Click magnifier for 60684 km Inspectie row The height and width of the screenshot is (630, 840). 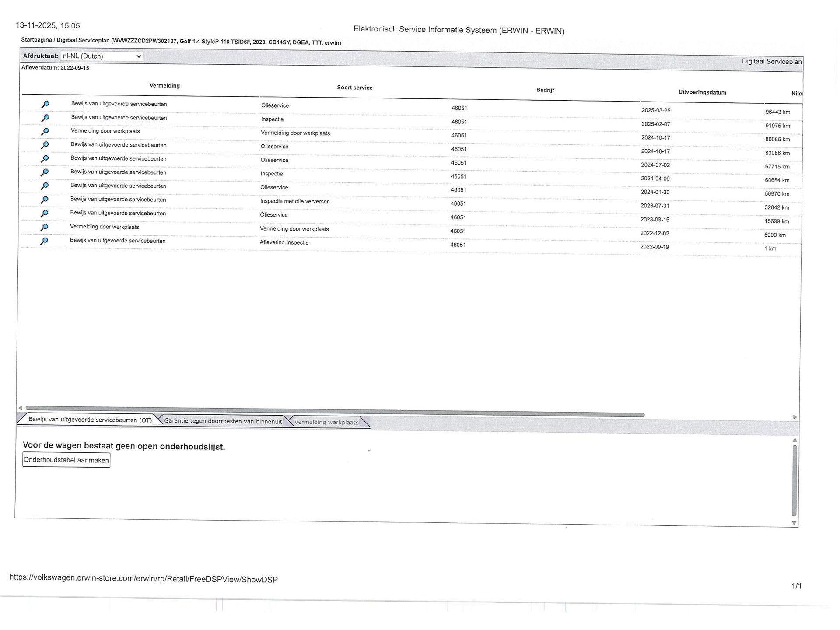44,172
